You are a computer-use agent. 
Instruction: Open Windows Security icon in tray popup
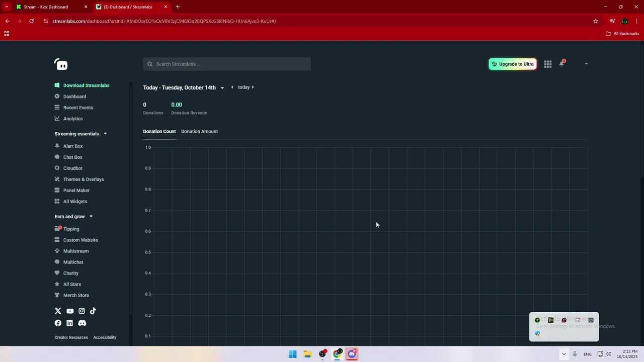pos(537,334)
